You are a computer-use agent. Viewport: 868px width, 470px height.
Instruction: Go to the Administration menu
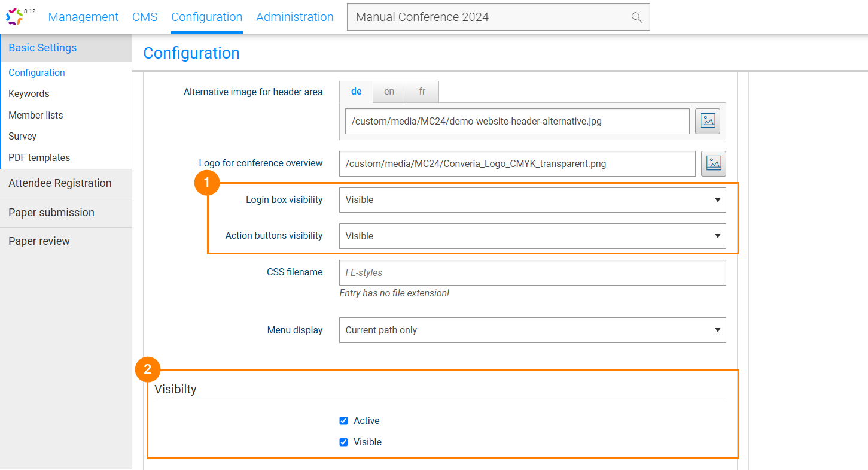294,17
